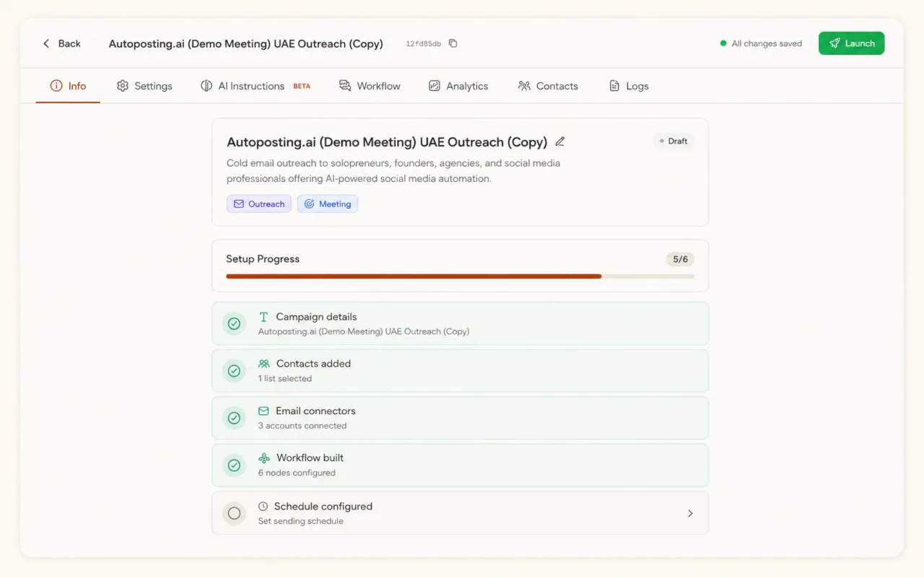Click the green saved status dot
The width and height of the screenshot is (924, 578).
point(723,43)
